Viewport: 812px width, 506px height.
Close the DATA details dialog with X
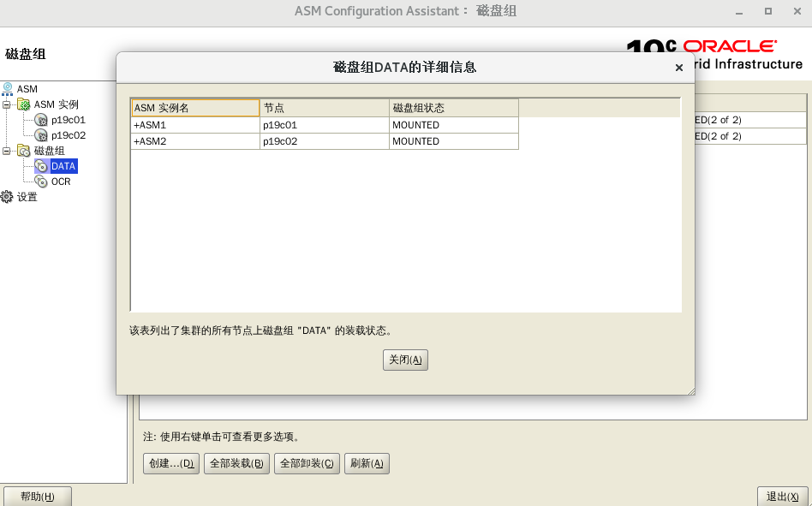pyautogui.click(x=679, y=68)
